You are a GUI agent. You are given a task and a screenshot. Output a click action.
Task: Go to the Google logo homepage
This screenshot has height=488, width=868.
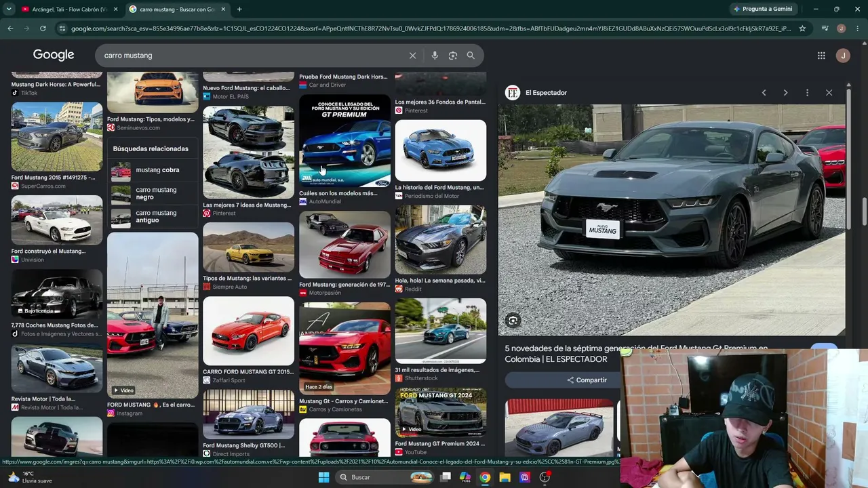pos(54,55)
